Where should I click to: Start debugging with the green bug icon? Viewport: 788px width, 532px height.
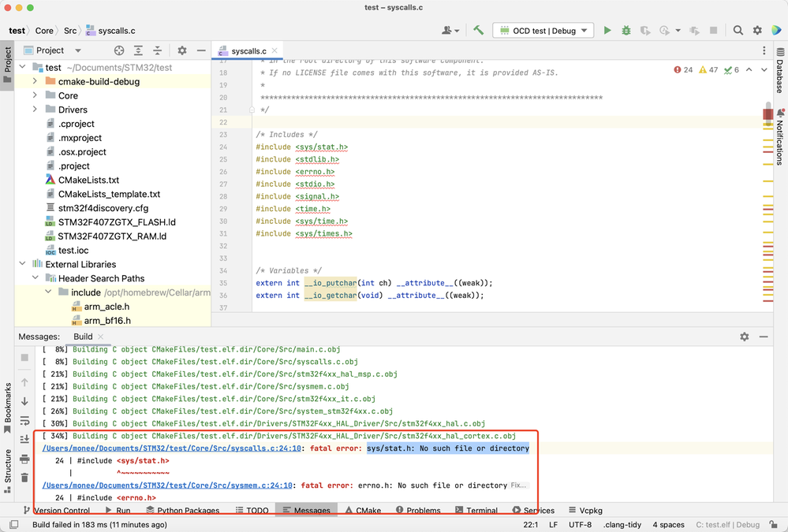626,31
